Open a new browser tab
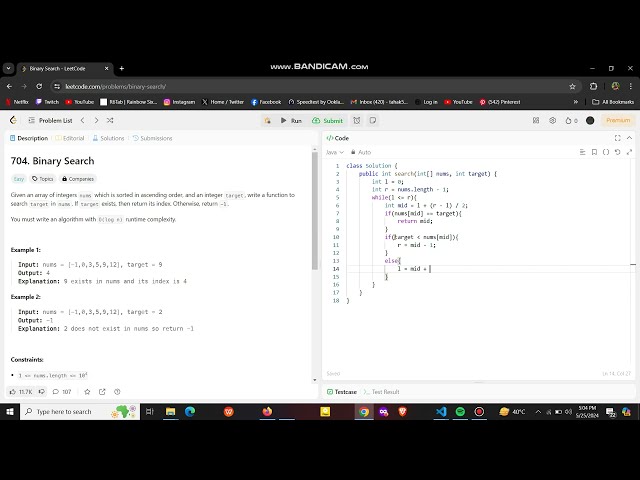640x480 pixels. (122, 69)
